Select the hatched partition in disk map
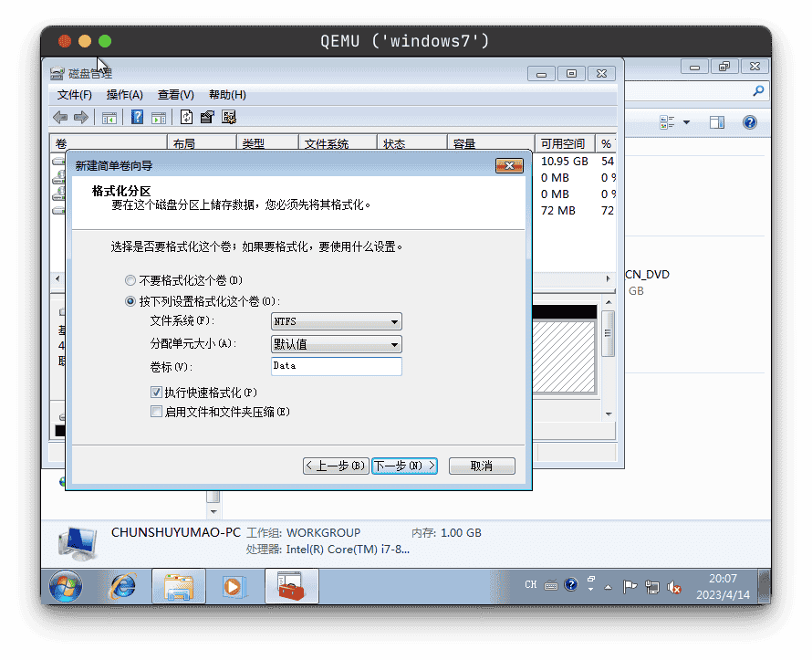The image size is (812, 660). coord(564,356)
